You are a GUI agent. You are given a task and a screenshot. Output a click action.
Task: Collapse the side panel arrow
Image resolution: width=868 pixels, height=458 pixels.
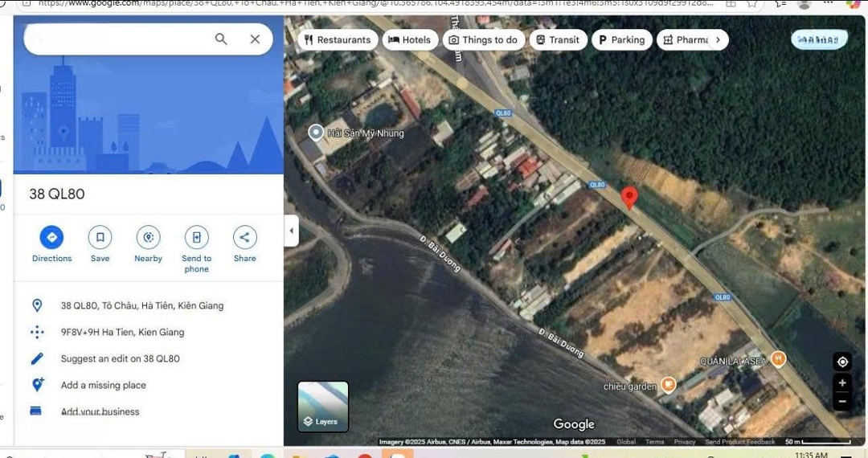[291, 231]
